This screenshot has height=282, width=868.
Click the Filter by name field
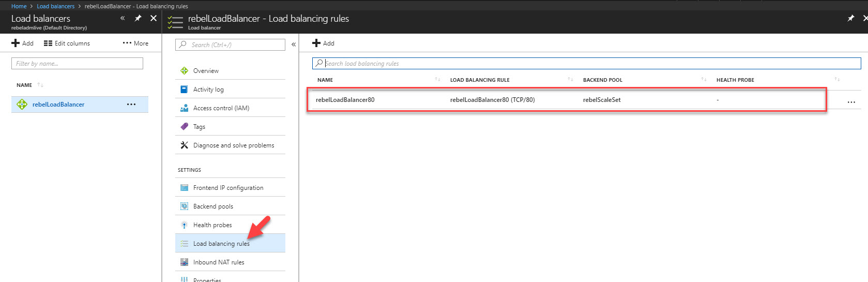77,64
